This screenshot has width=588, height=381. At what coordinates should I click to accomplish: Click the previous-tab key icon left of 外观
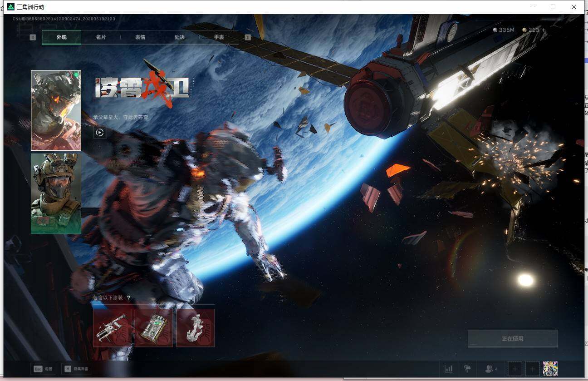(33, 37)
